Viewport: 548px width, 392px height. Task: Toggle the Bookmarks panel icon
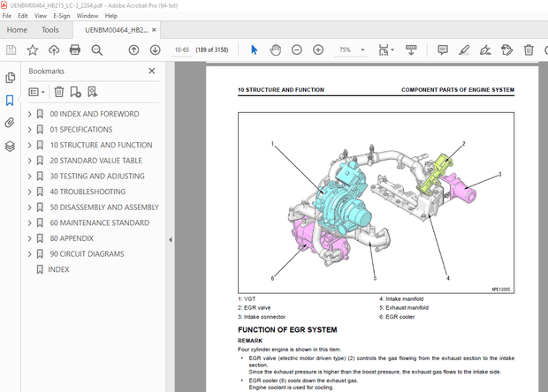tap(10, 101)
